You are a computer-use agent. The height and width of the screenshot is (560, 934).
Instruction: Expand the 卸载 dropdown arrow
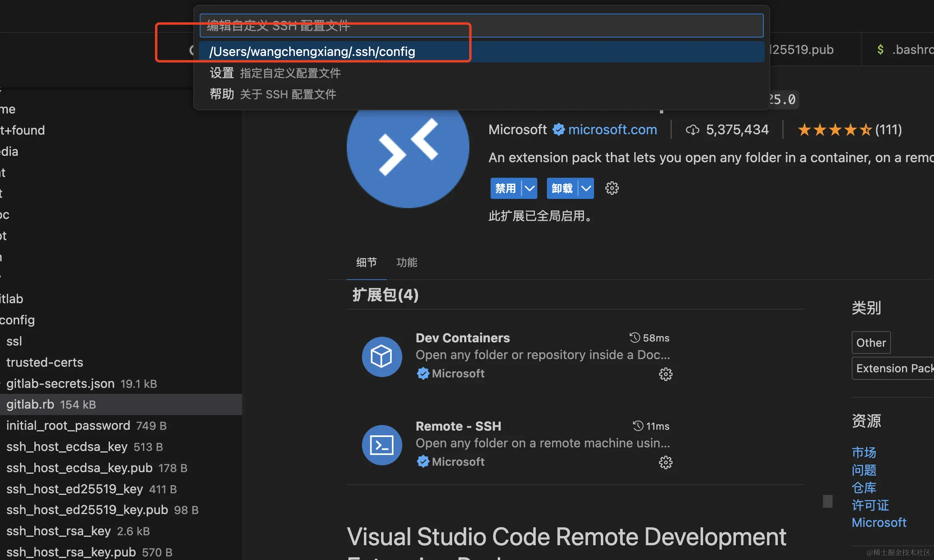(586, 188)
